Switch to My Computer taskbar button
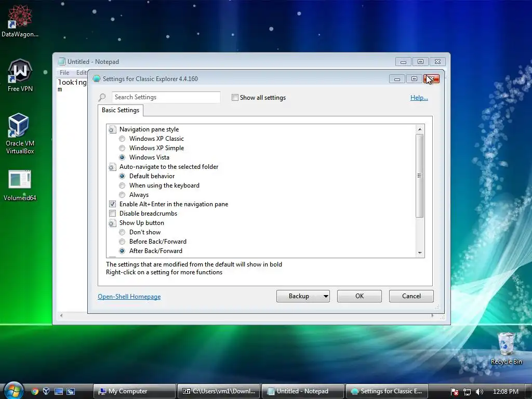This screenshot has height=399, width=532. pos(135,391)
